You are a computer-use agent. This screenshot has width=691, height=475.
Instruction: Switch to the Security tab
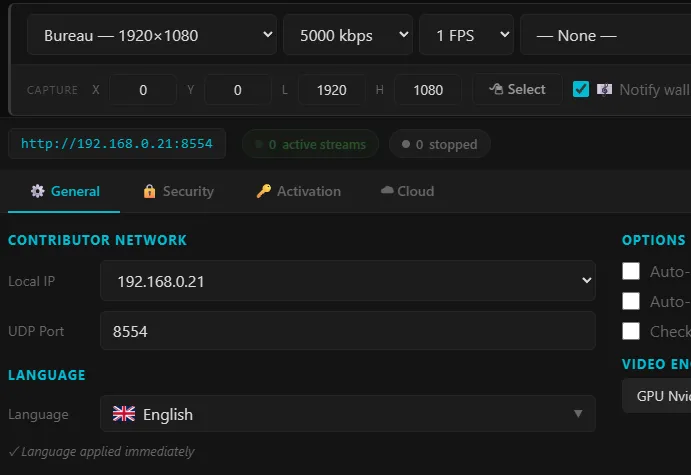(x=179, y=191)
